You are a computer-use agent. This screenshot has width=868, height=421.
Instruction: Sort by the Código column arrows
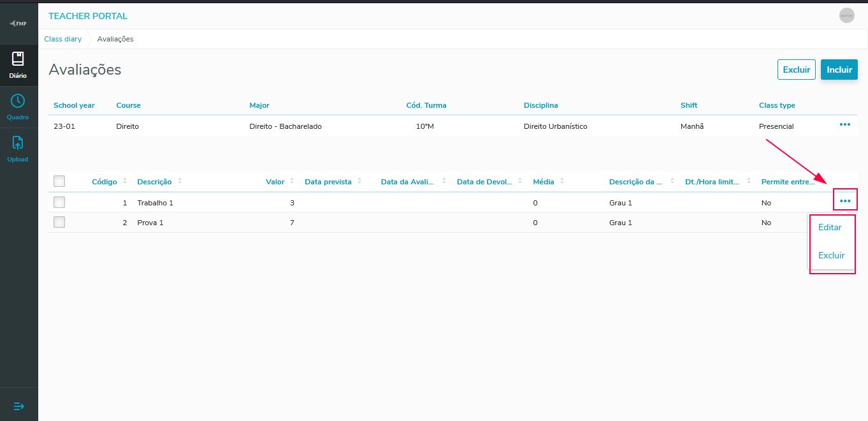(x=125, y=181)
